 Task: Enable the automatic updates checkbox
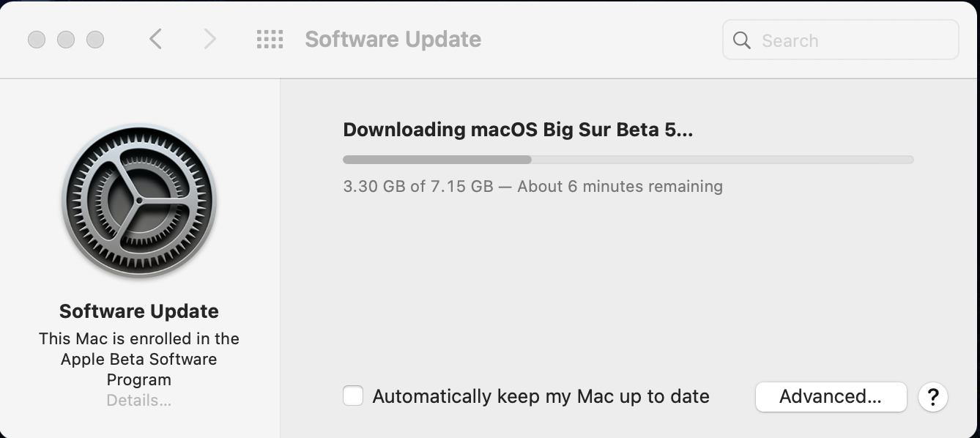pos(353,396)
